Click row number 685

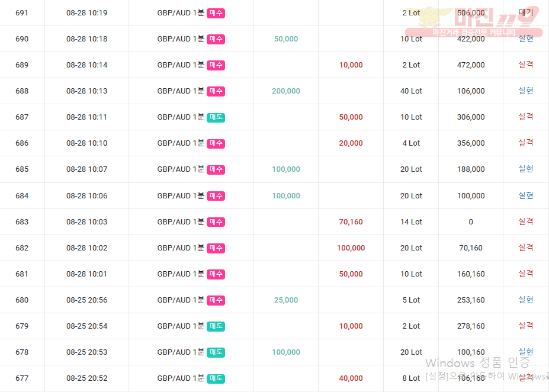pyautogui.click(x=22, y=169)
